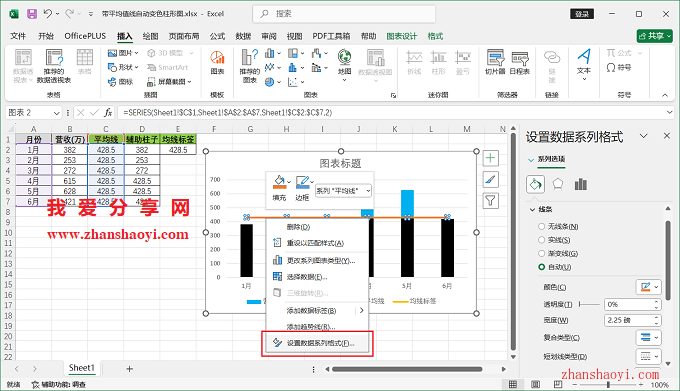Select Effects pentagon tab in pane

(x=558, y=184)
